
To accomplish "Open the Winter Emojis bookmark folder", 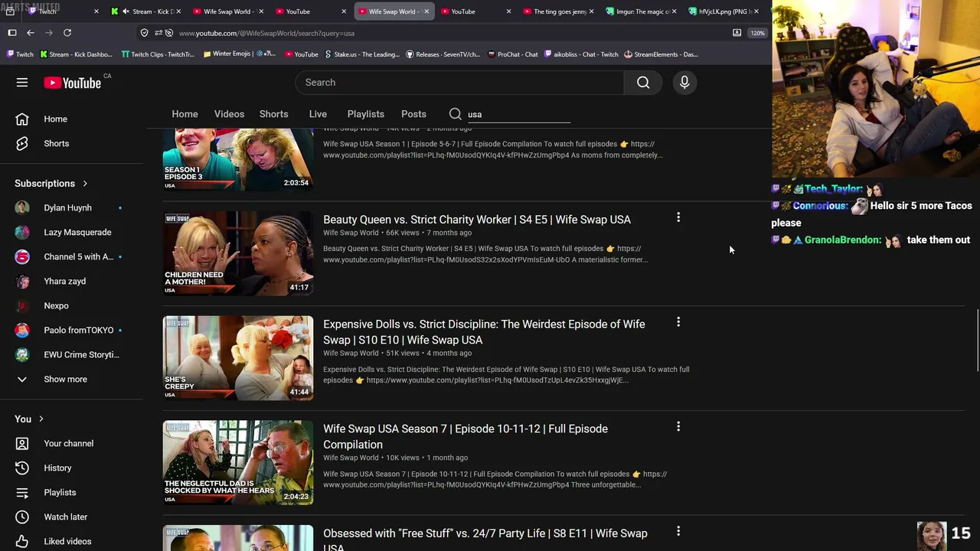I will point(240,54).
